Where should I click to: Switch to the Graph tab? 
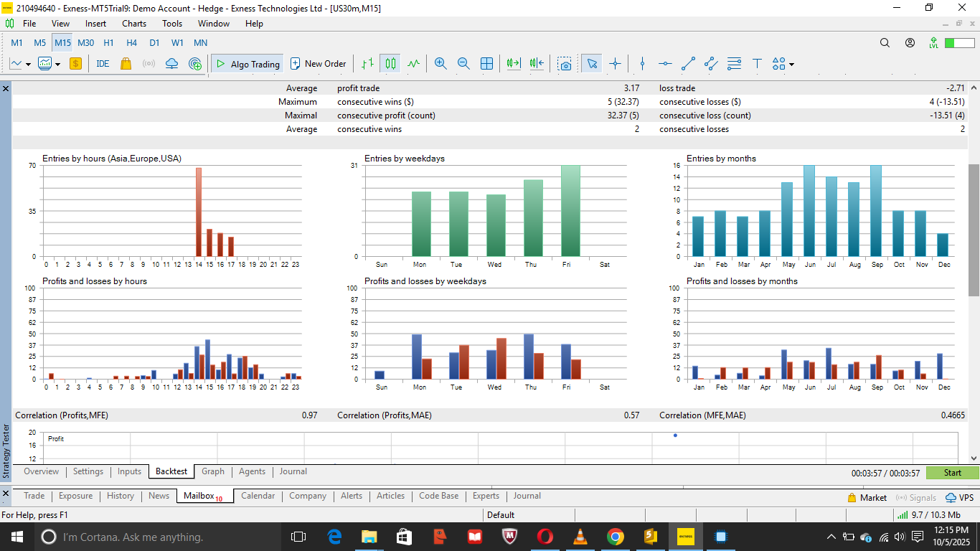(x=213, y=471)
